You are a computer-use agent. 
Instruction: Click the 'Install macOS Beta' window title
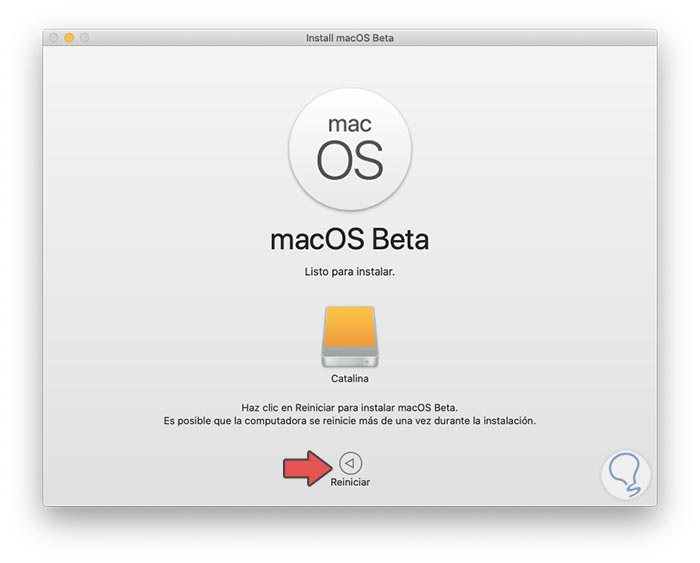click(350, 38)
